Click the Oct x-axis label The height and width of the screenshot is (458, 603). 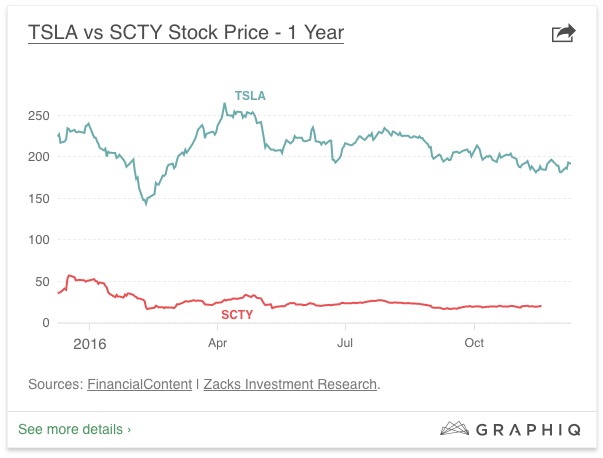(x=474, y=343)
